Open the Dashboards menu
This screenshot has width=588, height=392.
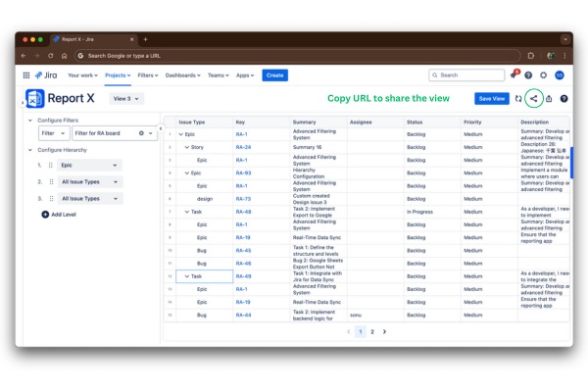(x=183, y=75)
